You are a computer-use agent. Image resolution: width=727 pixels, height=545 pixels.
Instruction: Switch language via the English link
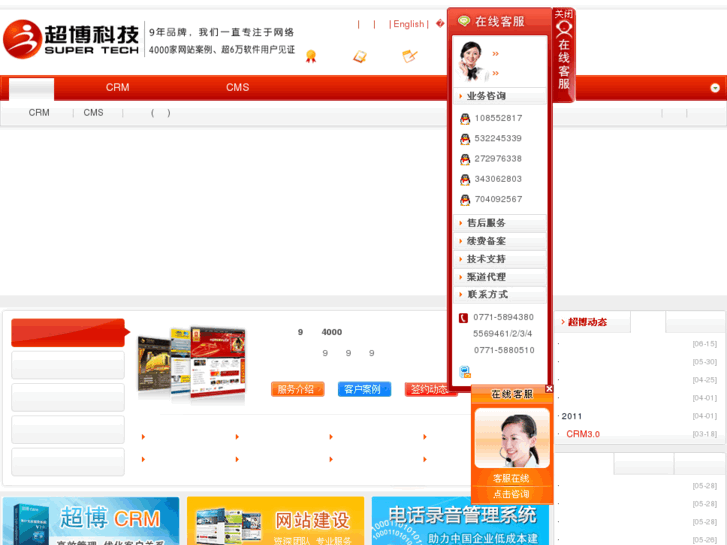coord(408,24)
